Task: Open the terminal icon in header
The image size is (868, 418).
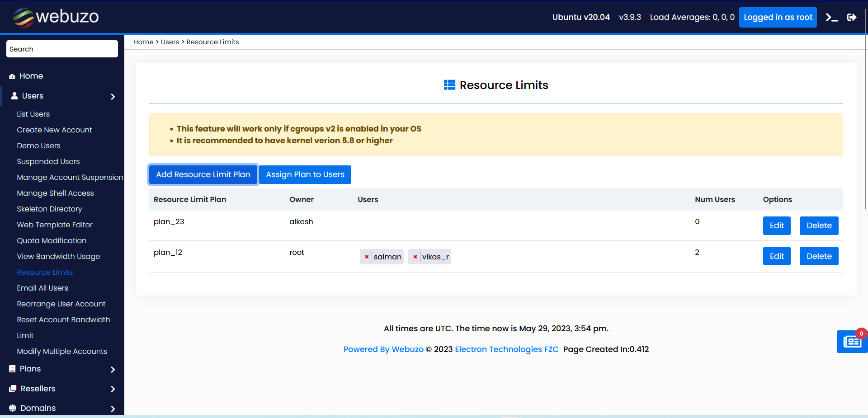Action: (x=831, y=18)
